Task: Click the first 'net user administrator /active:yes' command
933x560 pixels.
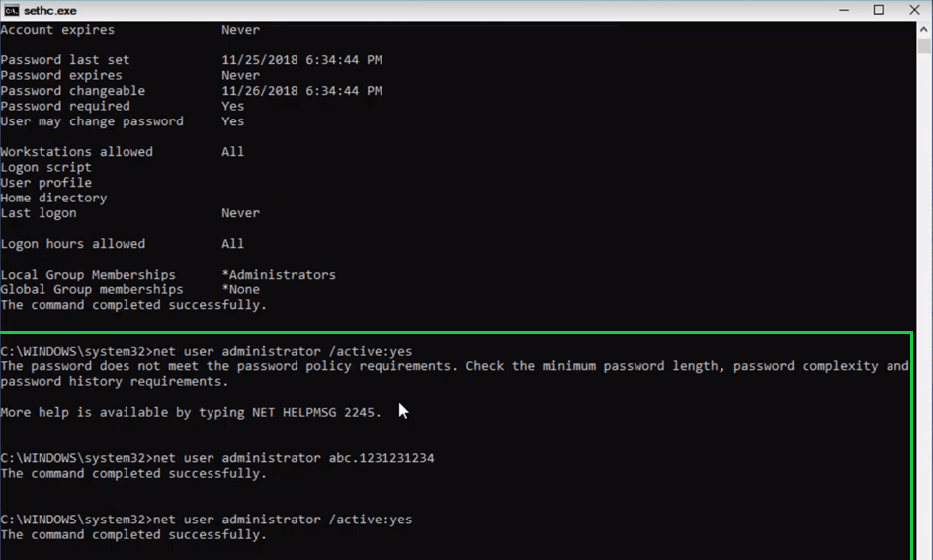Action: [x=282, y=351]
